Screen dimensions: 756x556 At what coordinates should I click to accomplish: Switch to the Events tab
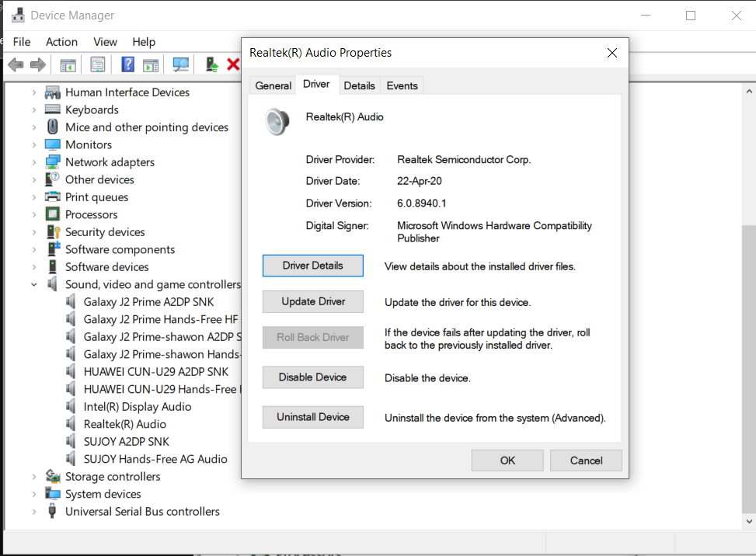(x=402, y=85)
